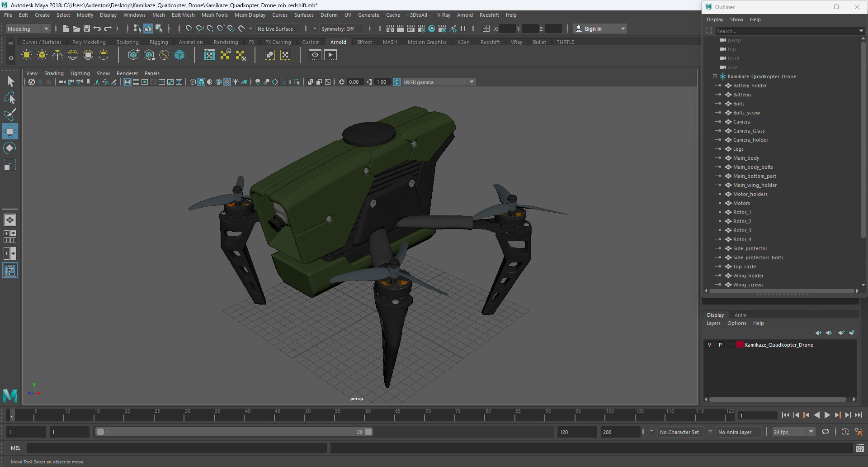The width and height of the screenshot is (868, 467).
Task: Switch to single perspective layout
Action: tap(10, 220)
